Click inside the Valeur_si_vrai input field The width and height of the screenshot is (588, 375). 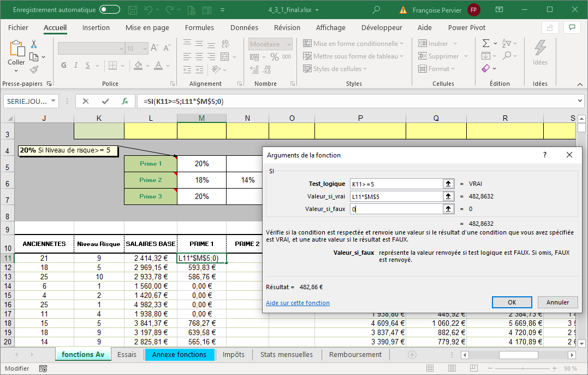click(x=395, y=196)
